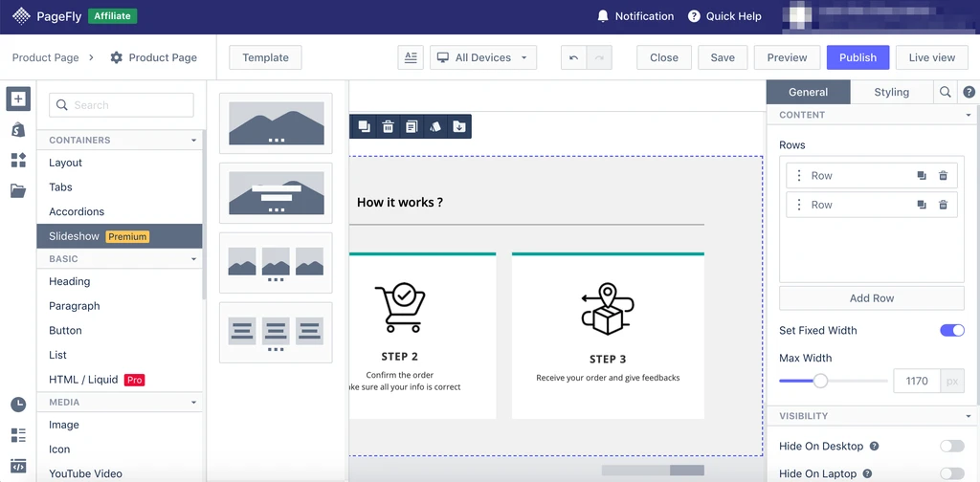Screen dimensions: 980x482
Task: Turn off Set Fixed Width switch
Action: [x=951, y=330]
